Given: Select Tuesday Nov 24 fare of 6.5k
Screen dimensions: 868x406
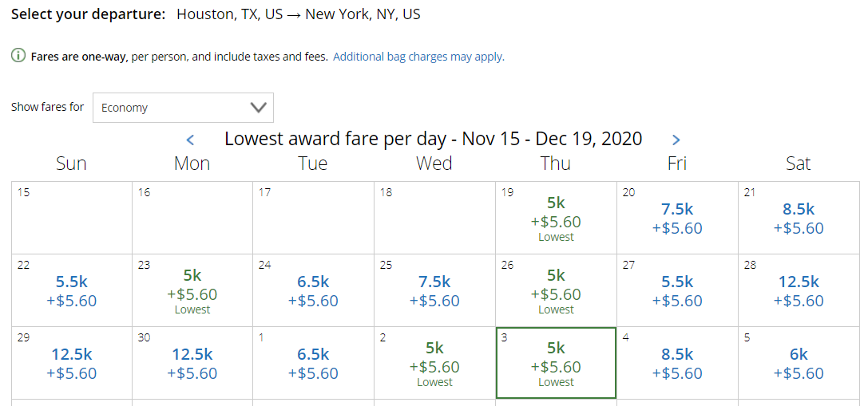Looking at the screenshot, I should 313,290.
